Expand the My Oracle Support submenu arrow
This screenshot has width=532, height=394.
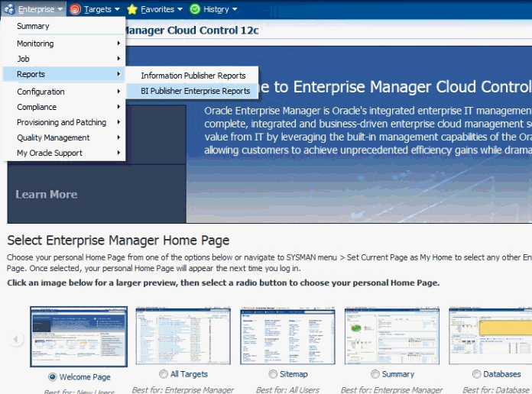coord(118,153)
